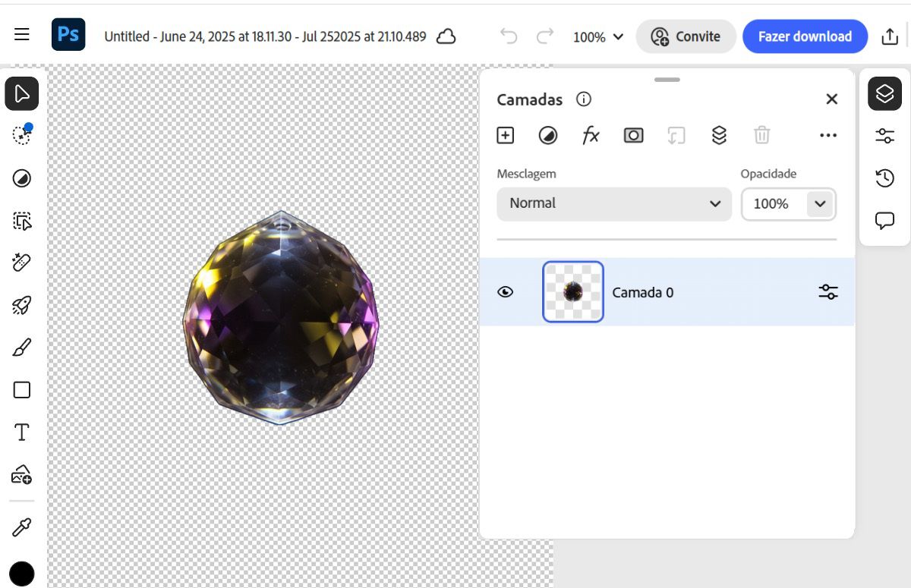Open Camada 0 layer properties icon
Screen dimensions: 911x588
(x=828, y=292)
